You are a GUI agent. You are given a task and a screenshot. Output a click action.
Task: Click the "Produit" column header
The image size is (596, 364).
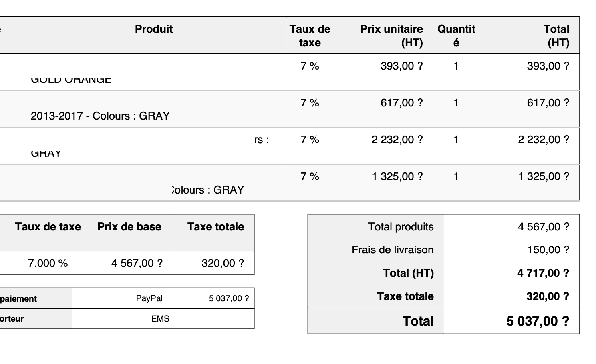pos(154,29)
